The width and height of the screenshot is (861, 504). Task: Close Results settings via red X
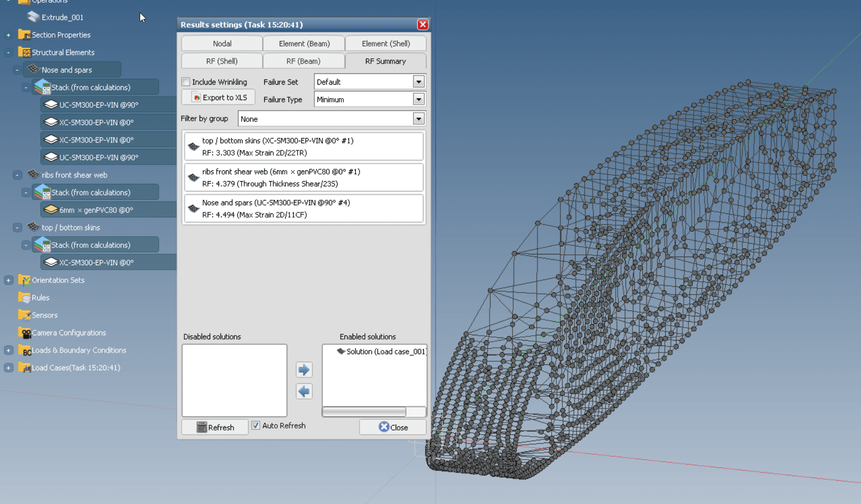point(423,24)
